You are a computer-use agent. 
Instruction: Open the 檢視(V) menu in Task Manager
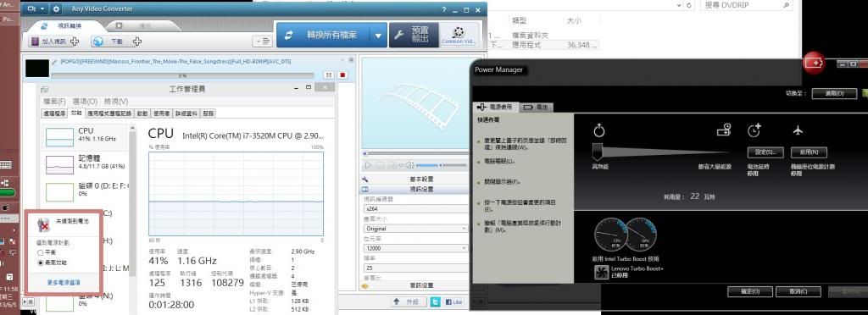pos(115,102)
